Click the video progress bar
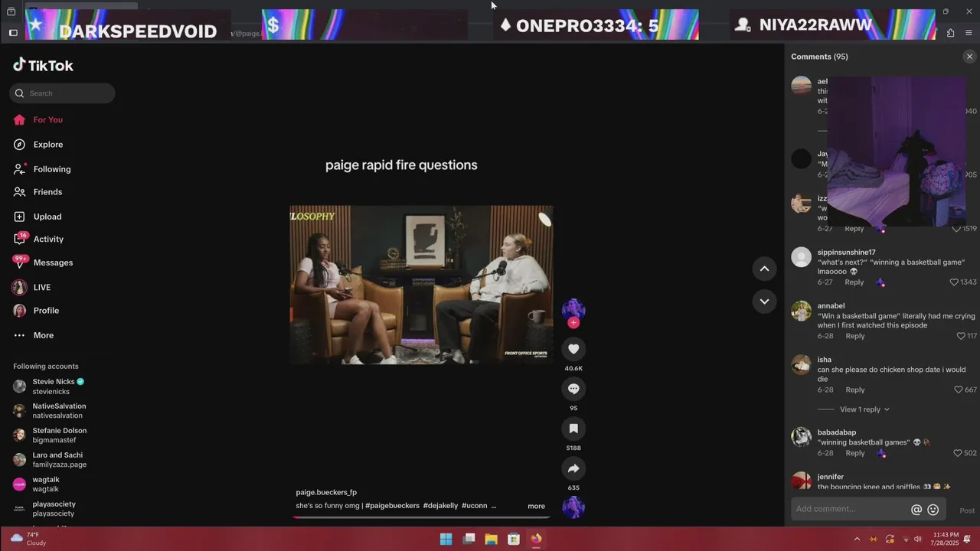 click(421, 517)
